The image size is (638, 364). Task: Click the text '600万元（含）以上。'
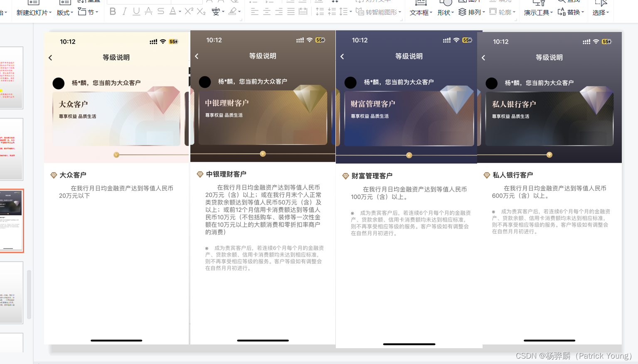point(521,196)
